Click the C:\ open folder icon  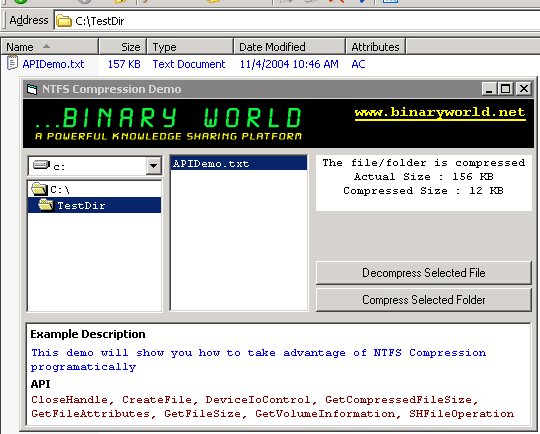[39, 189]
